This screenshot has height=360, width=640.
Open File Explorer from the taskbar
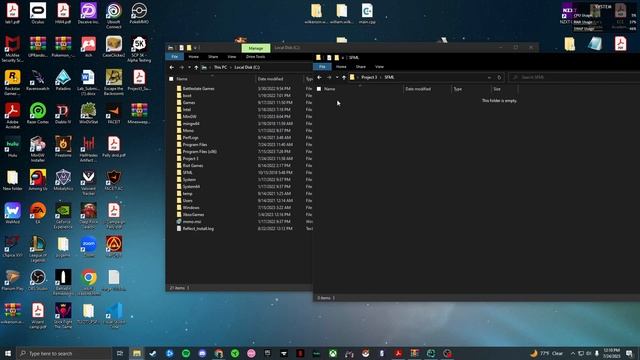(x=137, y=353)
